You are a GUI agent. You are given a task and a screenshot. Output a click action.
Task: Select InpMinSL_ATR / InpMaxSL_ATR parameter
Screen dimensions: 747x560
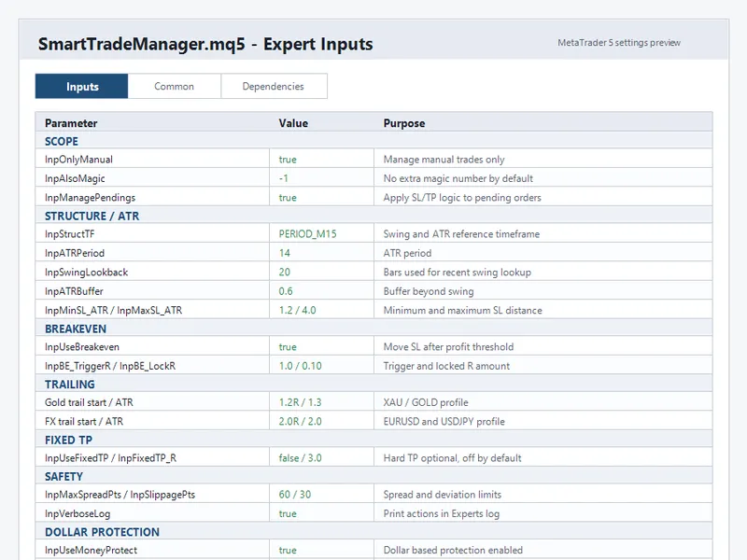click(113, 311)
